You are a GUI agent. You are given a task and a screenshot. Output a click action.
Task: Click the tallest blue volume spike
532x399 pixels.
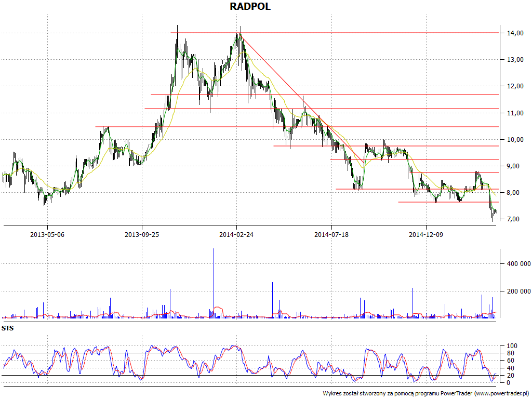214,283
